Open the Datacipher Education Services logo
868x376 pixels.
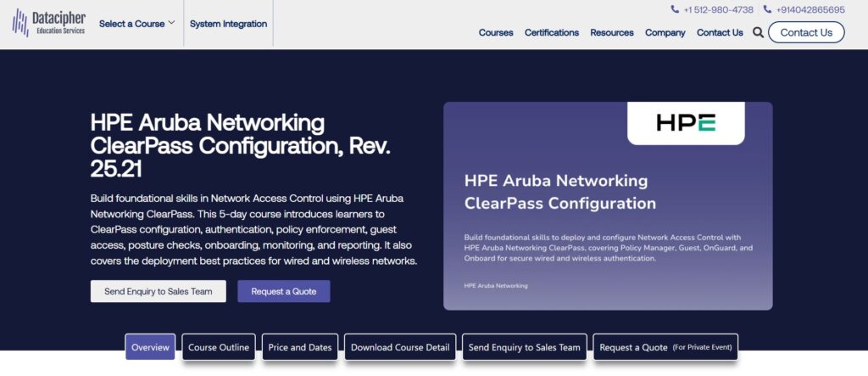pos(48,23)
